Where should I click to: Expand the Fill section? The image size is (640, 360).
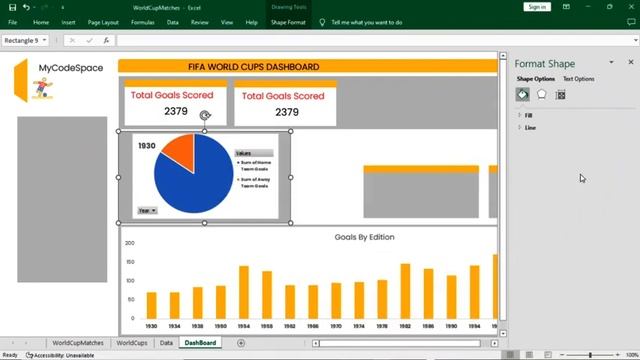pos(528,116)
